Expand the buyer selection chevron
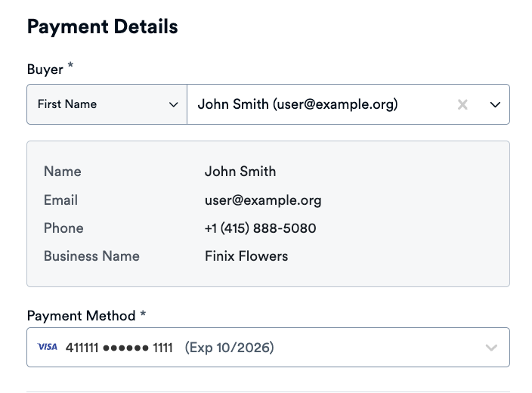This screenshot has width=532, height=393. 495,105
